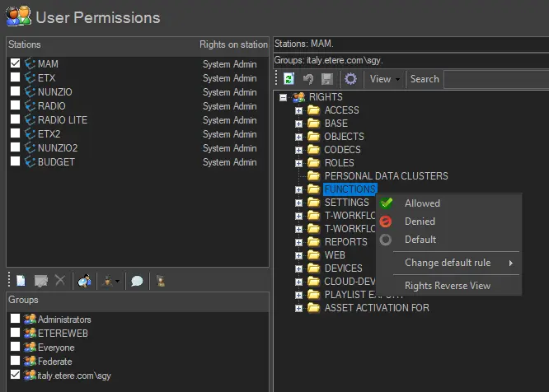Expand the ACCESS folder node
The height and width of the screenshot is (392, 549).
click(299, 110)
